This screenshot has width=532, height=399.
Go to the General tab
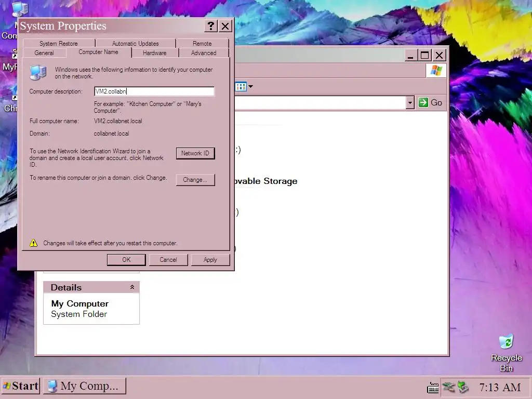(x=44, y=53)
